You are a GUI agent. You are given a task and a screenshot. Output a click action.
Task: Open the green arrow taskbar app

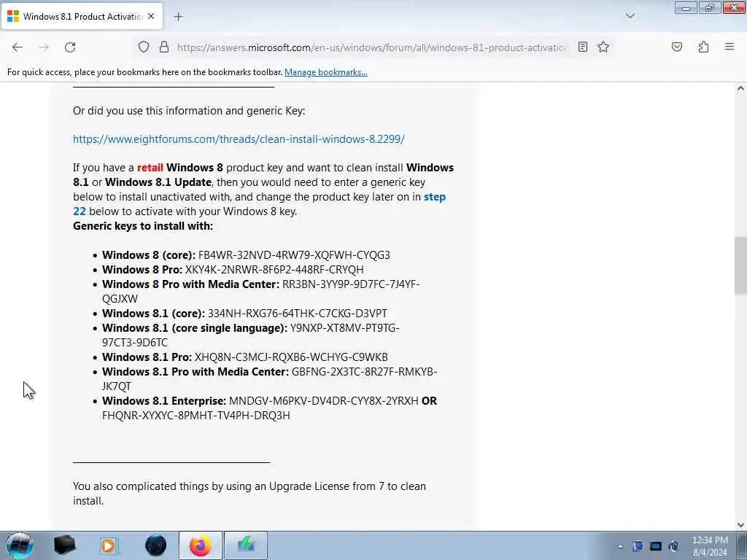tap(246, 545)
